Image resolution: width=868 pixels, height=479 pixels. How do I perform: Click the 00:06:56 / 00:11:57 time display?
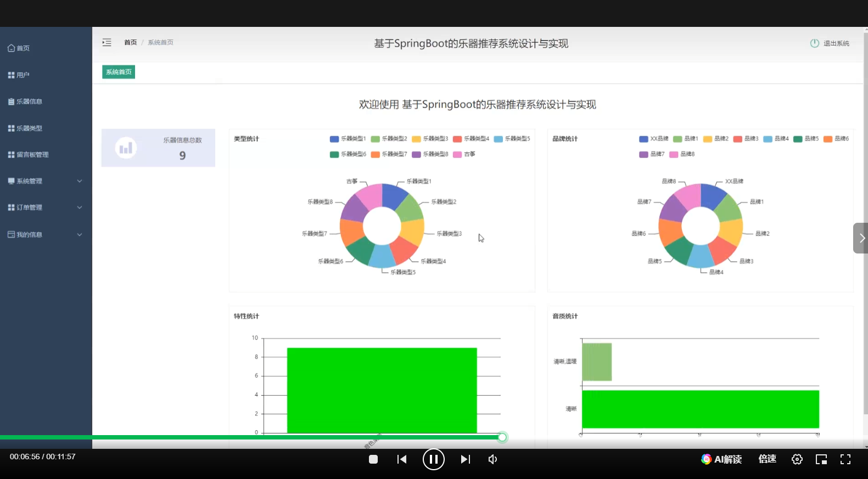pos(43,457)
